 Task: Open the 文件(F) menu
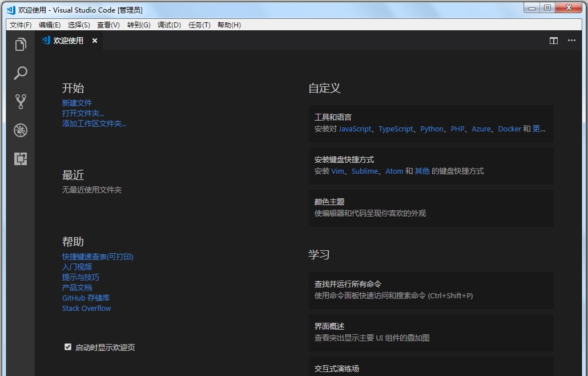point(21,25)
